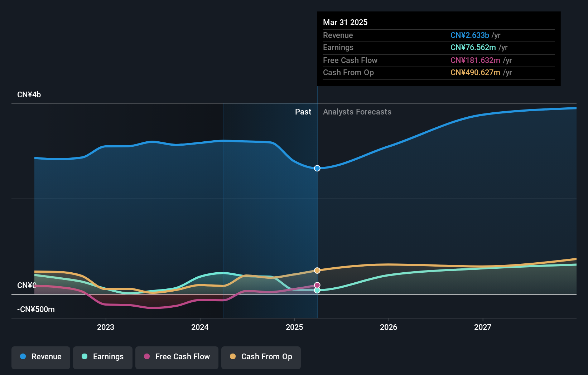Viewport: 588px width, 375px height.
Task: Click the CN¥490.627m cash from op value
Action: coord(475,73)
